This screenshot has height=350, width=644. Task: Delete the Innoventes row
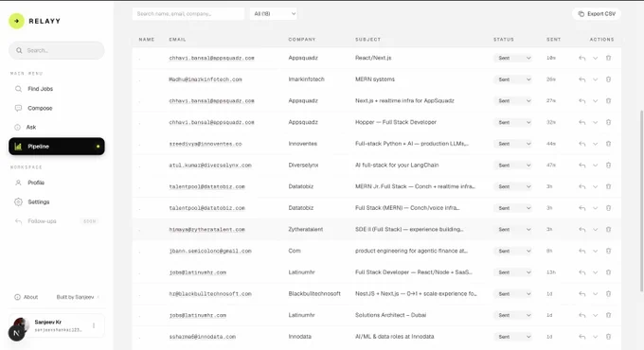(x=608, y=143)
